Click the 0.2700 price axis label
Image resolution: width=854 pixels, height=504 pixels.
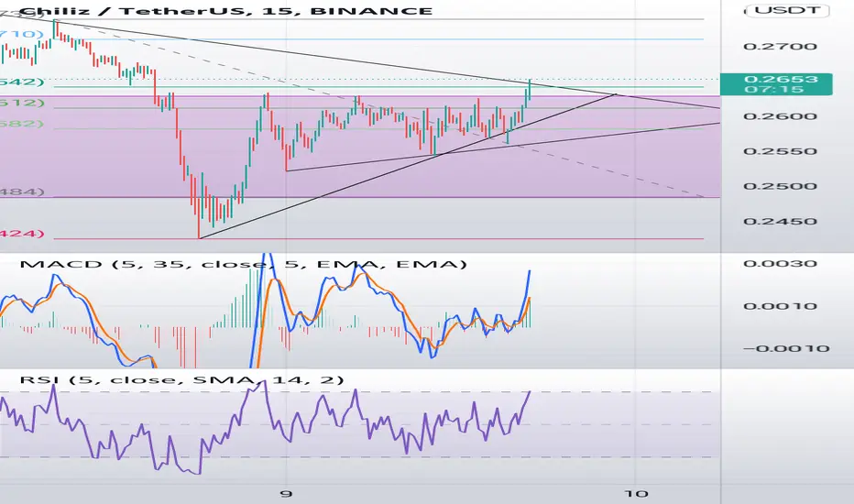(x=780, y=47)
